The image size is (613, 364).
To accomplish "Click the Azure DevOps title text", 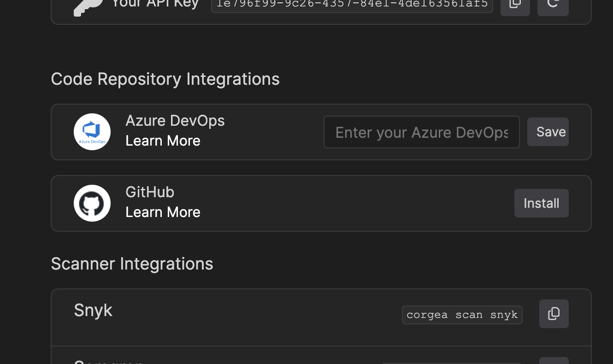I will (175, 121).
